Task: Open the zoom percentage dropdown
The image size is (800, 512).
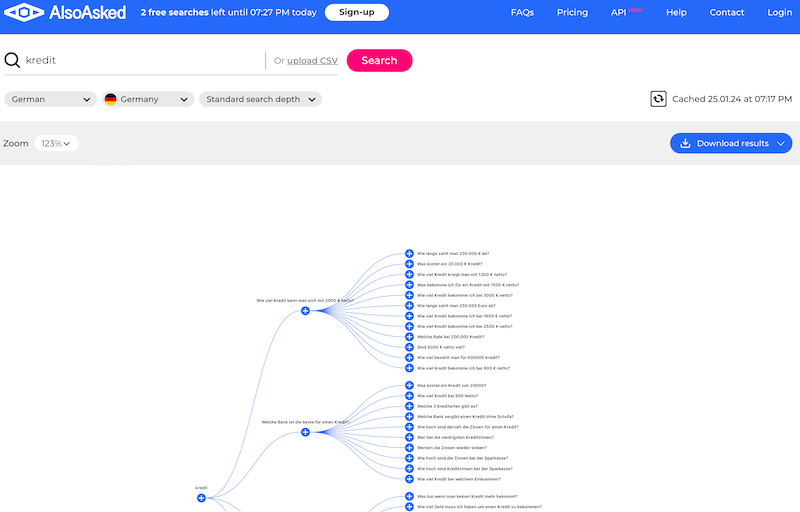Action: coord(56,143)
